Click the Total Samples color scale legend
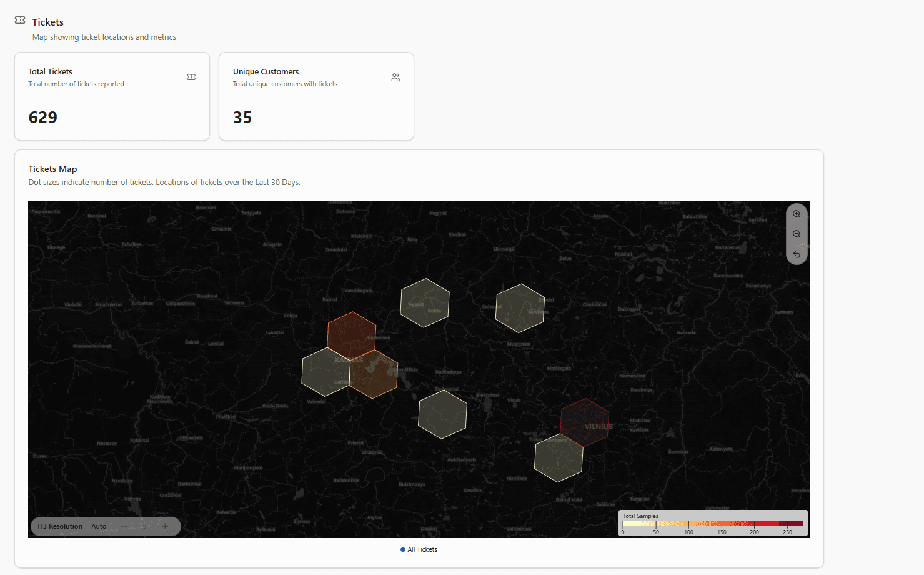Image resolution: width=924 pixels, height=575 pixels. tap(713, 524)
